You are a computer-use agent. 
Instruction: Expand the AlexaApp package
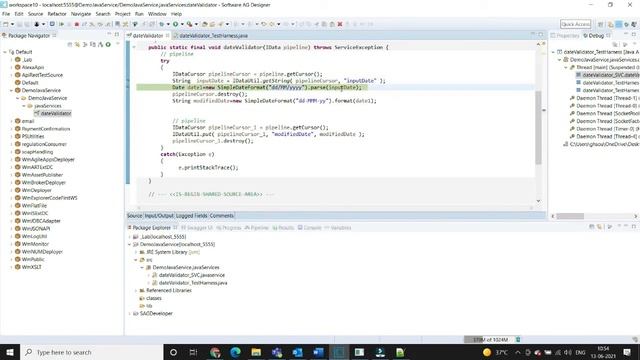click(11, 67)
